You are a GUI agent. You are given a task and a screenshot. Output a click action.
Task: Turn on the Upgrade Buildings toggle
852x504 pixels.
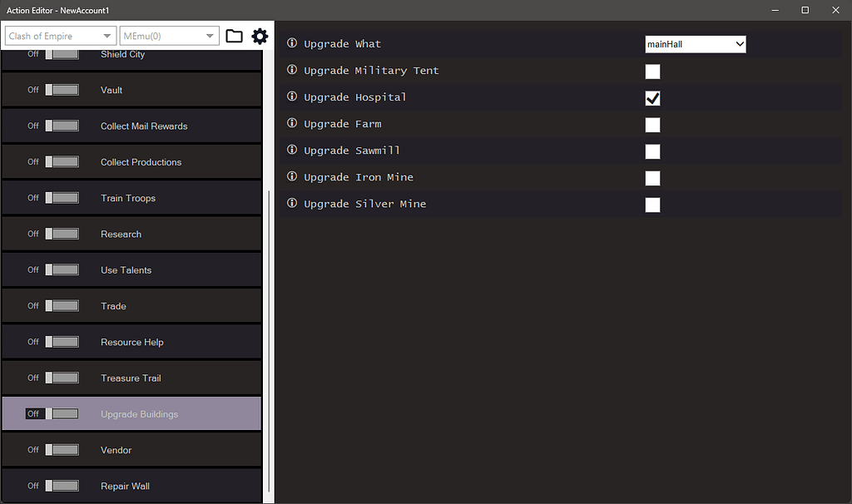click(x=52, y=413)
